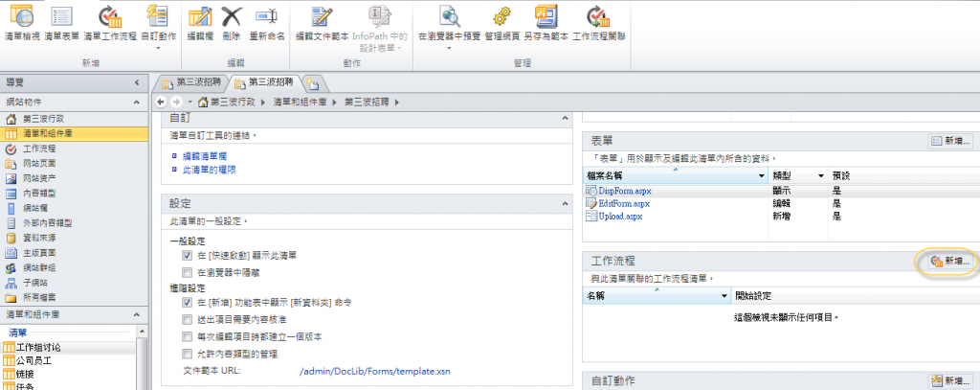The width and height of the screenshot is (980, 390).
Task: Open the template.xsn URL link
Action: click(x=375, y=371)
